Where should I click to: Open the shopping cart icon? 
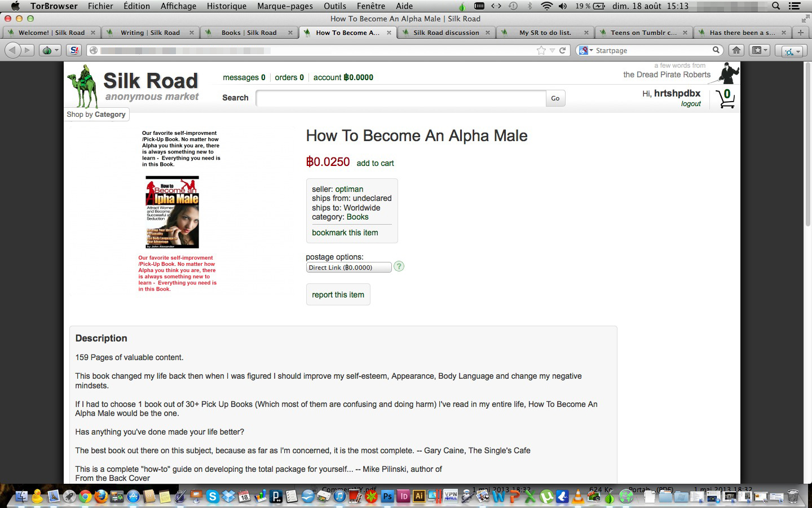coord(725,99)
